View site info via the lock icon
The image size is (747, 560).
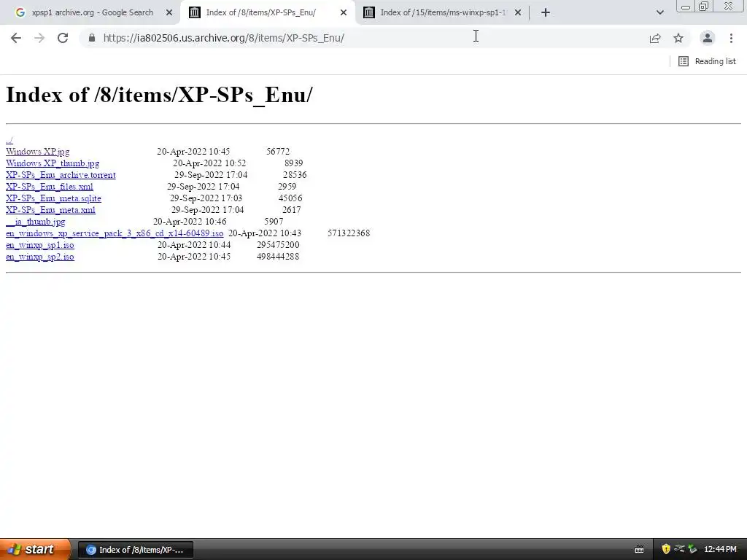coord(92,38)
